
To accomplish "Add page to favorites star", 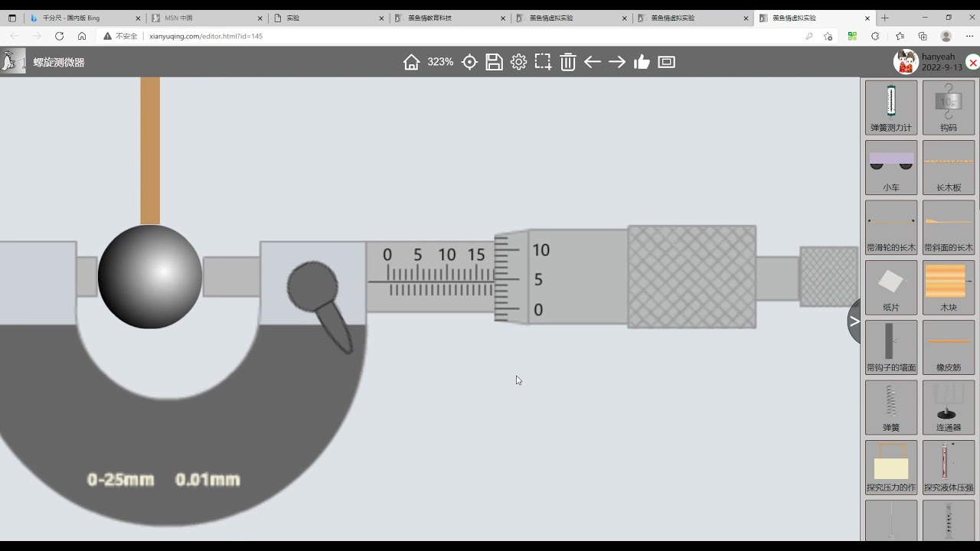I will click(828, 36).
